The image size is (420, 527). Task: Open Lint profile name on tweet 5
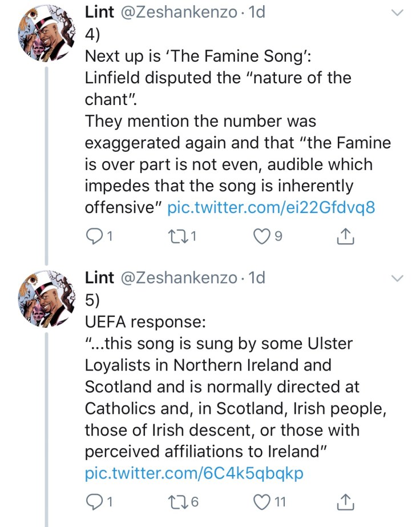pos(99,277)
